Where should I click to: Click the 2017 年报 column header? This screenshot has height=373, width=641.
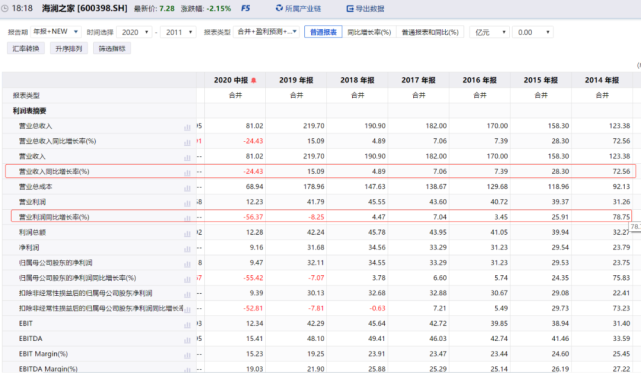418,80
